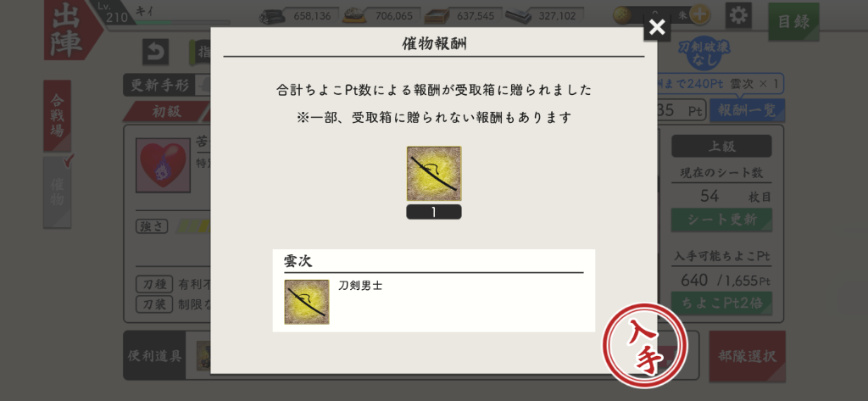Tap the gold plus coin icon
The width and height of the screenshot is (868, 401).
[x=700, y=15]
